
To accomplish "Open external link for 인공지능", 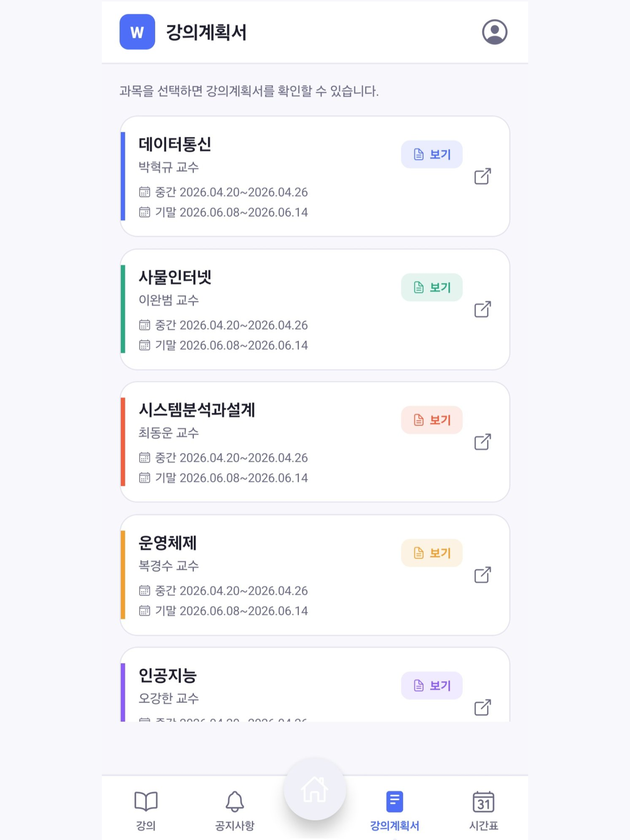I will click(483, 707).
